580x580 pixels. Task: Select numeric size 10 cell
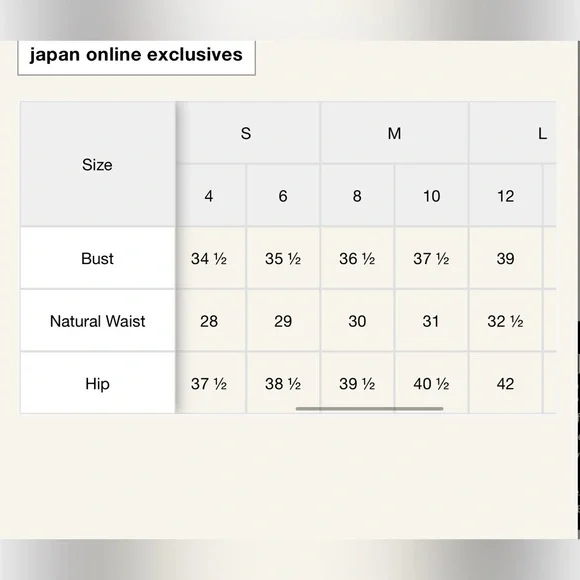click(431, 196)
